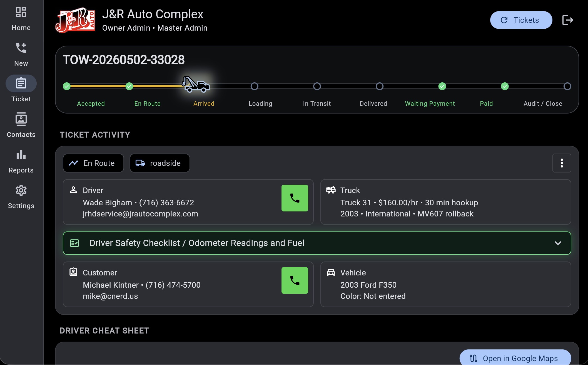Viewport: 588px width, 365px height.
Task: Click 'Wade Bigham • (716) 363-6672'
Action: 138,203
